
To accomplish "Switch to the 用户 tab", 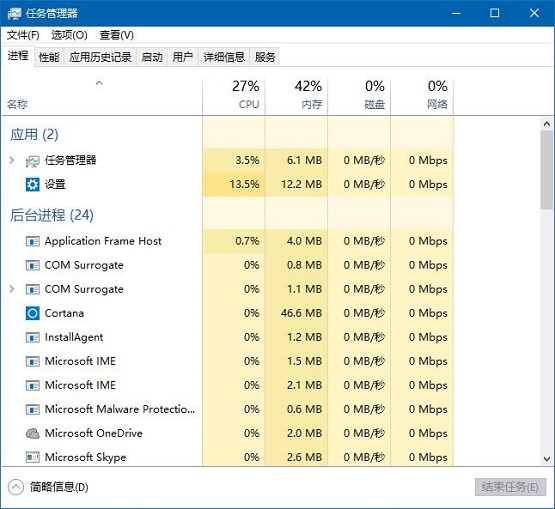I will (183, 57).
